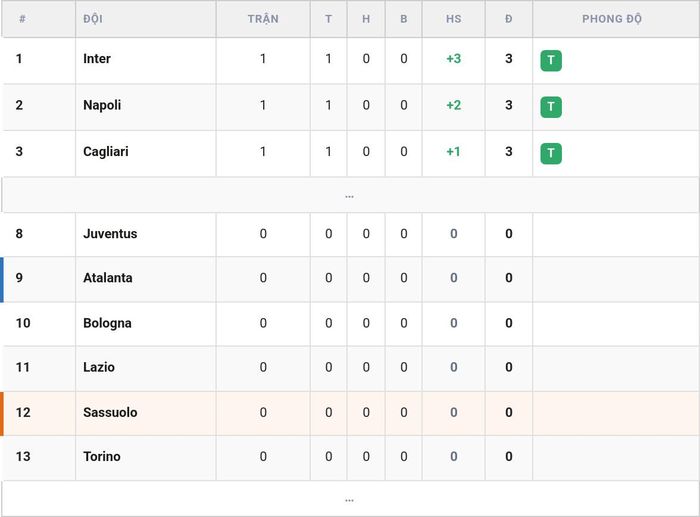This screenshot has height=517, width=700.
Task: Click Inter's +3 goal difference value
Action: [454, 58]
